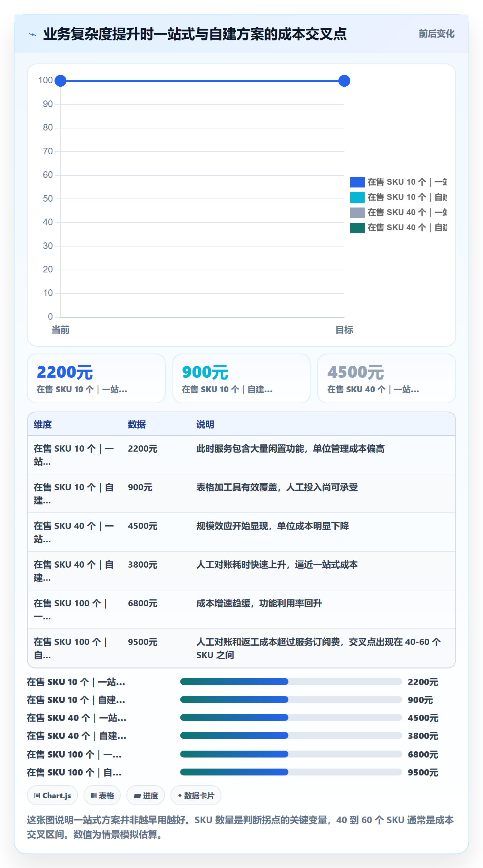This screenshot has height=868, width=483.
Task: Click the table cell reading 9500元
Action: pyautogui.click(x=143, y=642)
